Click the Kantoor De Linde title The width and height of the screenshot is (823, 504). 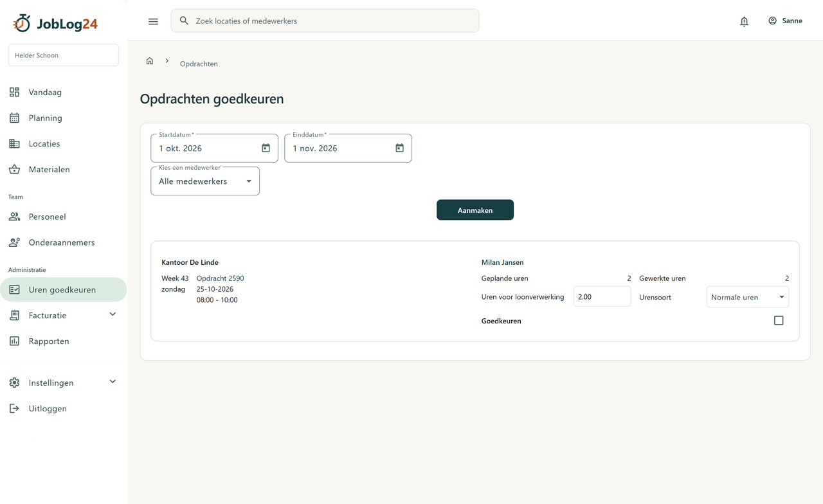coord(190,262)
